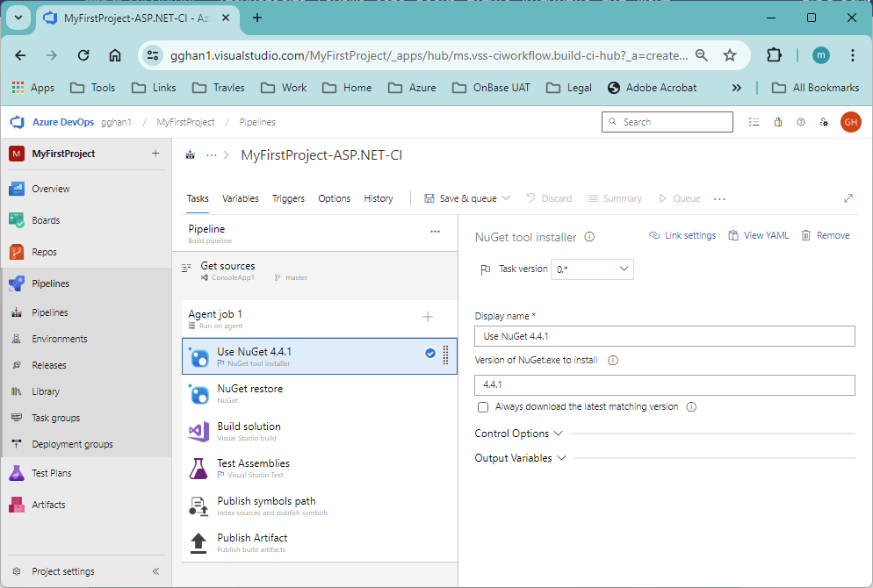
Task: Open the Task version dropdown
Action: pos(592,269)
